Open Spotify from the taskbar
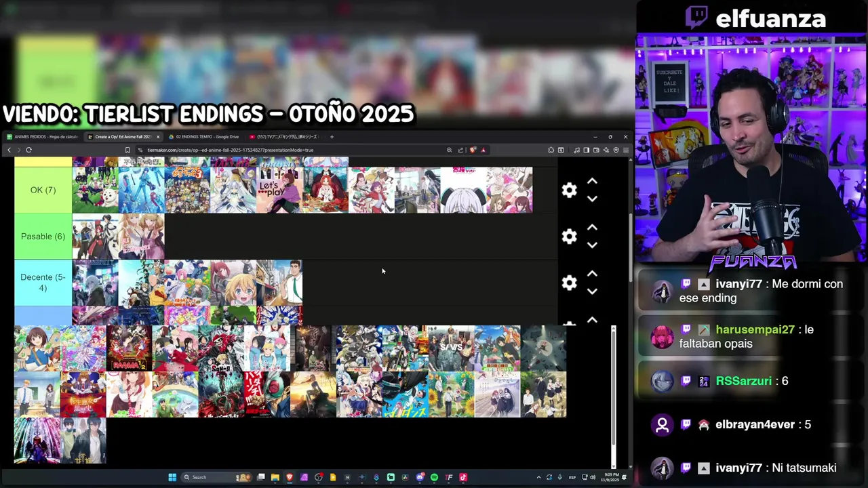This screenshot has width=868, height=488. (x=434, y=477)
